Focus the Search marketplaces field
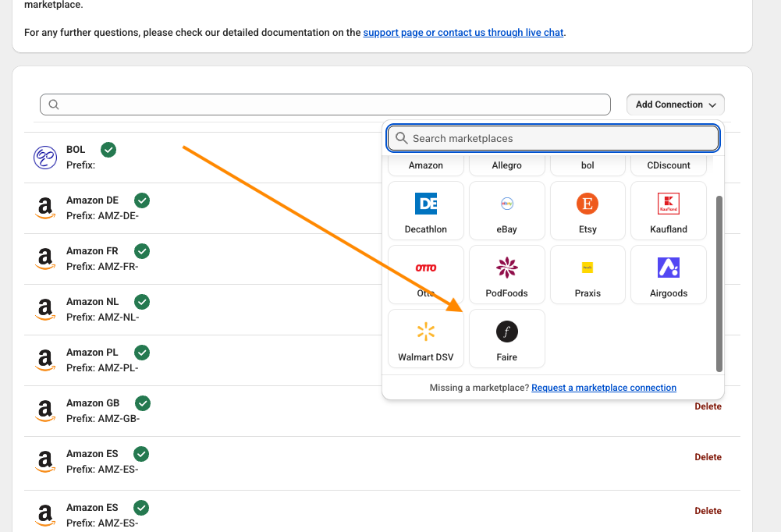The height and width of the screenshot is (532, 781). click(x=553, y=138)
